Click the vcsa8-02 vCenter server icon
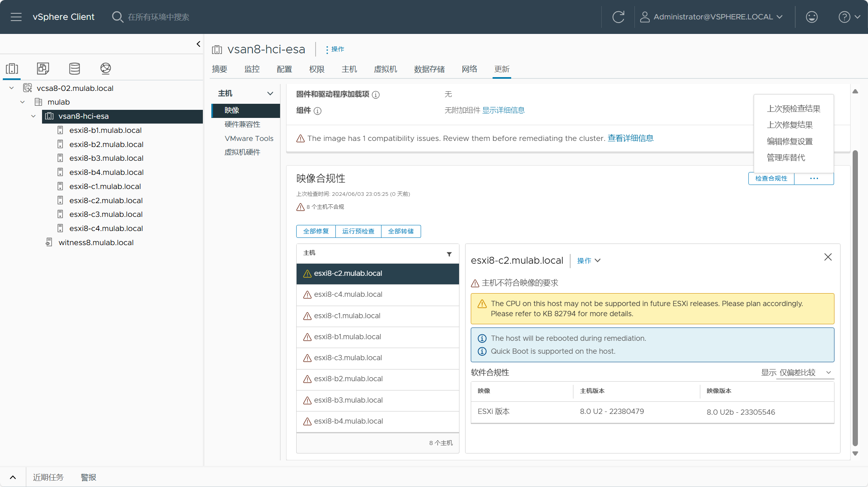The width and height of the screenshot is (868, 487). pos(27,88)
